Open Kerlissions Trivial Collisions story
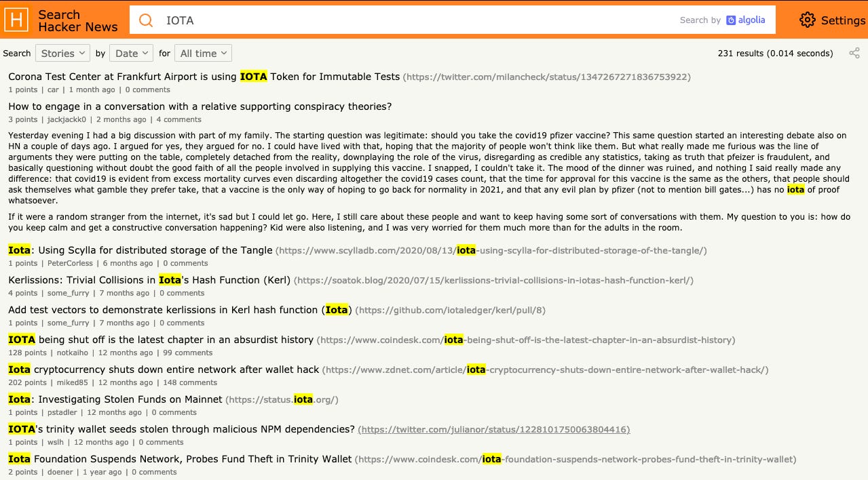This screenshot has width=868, height=480. click(149, 280)
